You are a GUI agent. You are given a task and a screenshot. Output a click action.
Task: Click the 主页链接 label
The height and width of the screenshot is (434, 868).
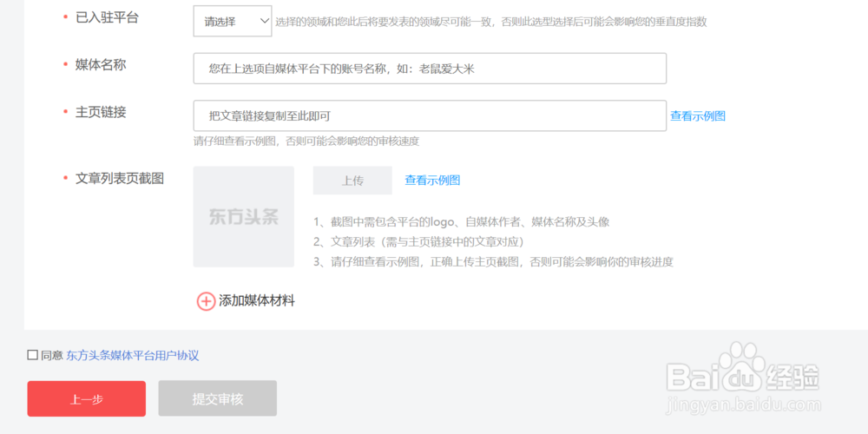(x=101, y=112)
